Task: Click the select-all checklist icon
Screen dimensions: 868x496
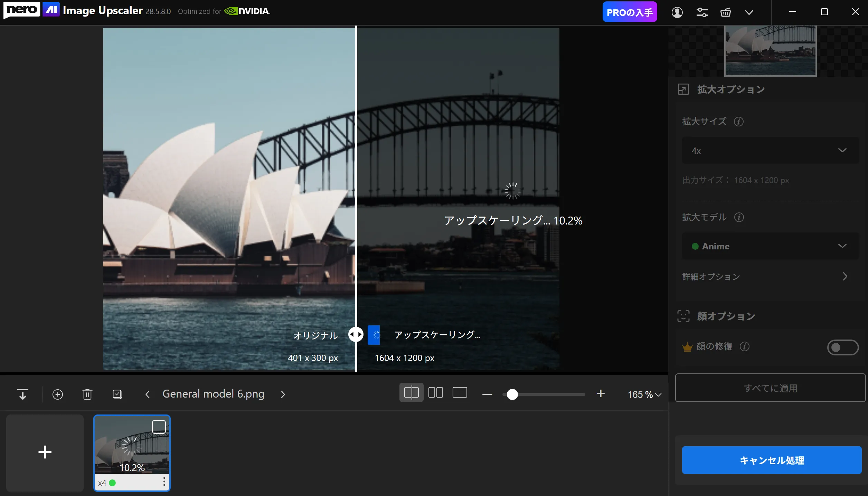Action: click(117, 394)
